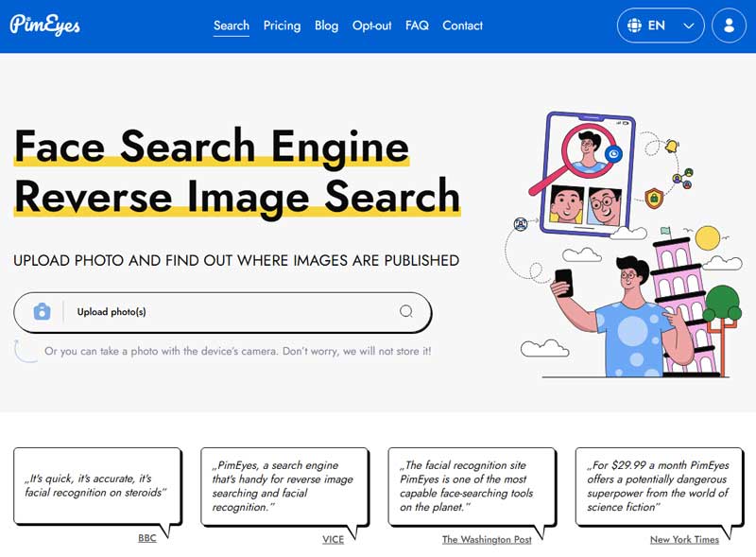Screen dimensions: 756x557
Task: Go to the Contact page
Action: point(462,26)
